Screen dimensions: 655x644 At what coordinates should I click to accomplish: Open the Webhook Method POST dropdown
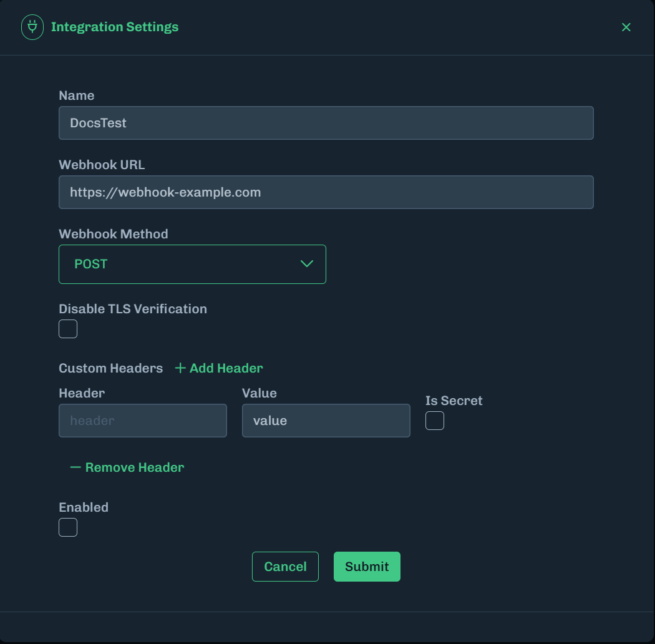coord(192,264)
